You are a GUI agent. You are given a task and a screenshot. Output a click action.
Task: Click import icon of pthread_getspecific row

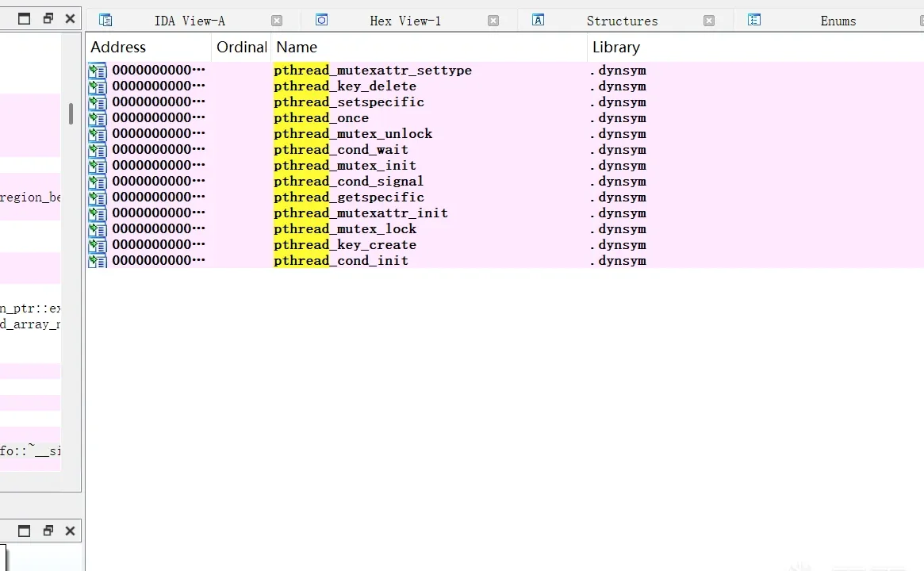(x=98, y=198)
